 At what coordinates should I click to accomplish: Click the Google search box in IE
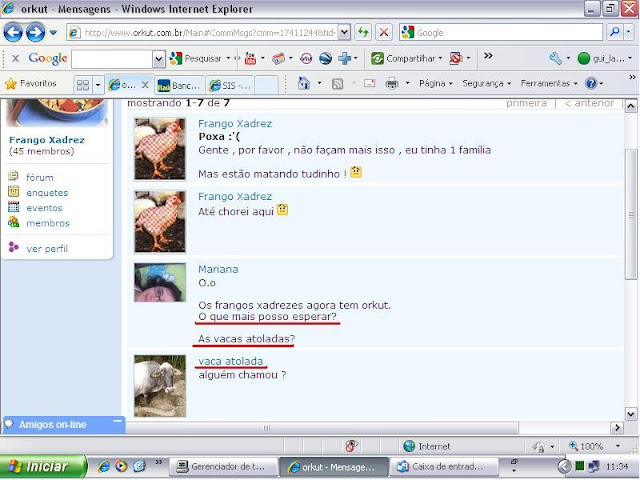(501, 32)
